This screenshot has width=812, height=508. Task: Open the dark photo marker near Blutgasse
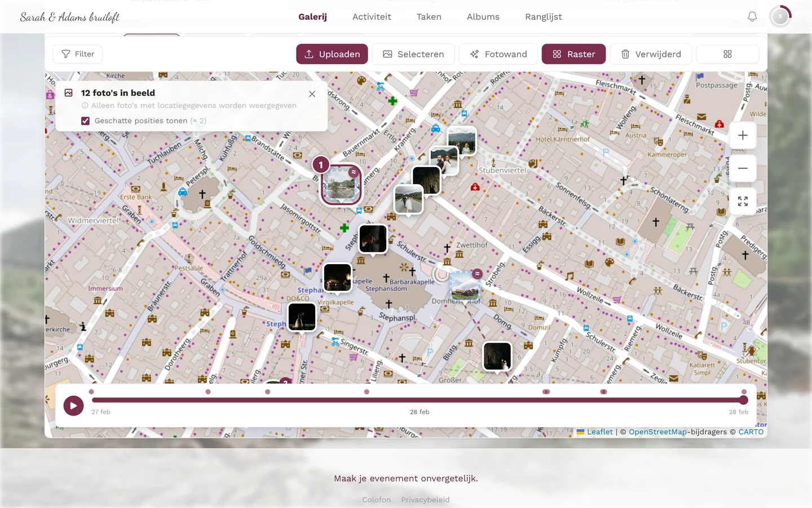[497, 356]
